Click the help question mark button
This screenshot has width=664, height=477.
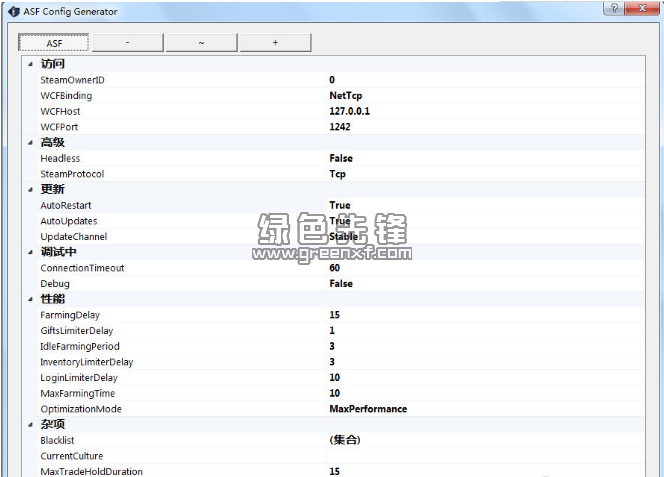[x=614, y=8]
